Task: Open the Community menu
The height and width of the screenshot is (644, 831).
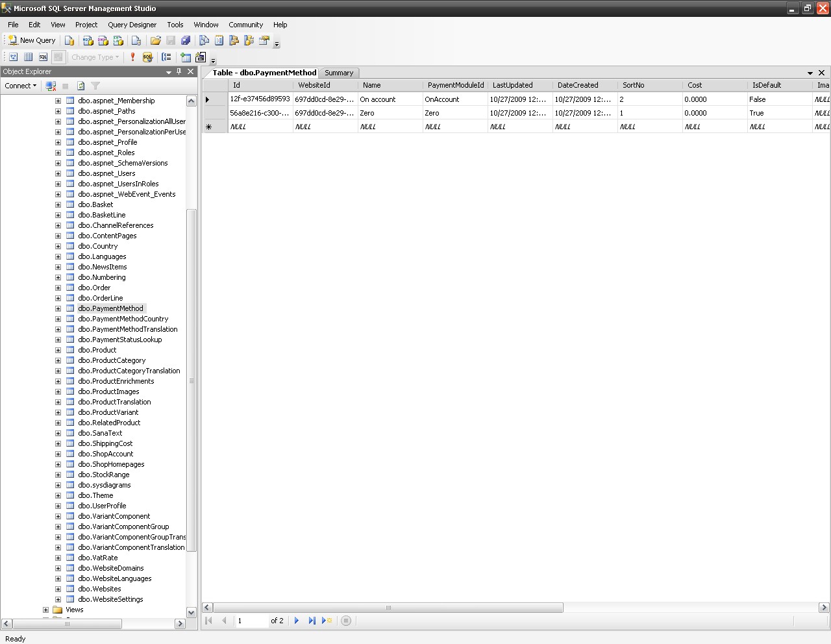Action: pos(245,25)
